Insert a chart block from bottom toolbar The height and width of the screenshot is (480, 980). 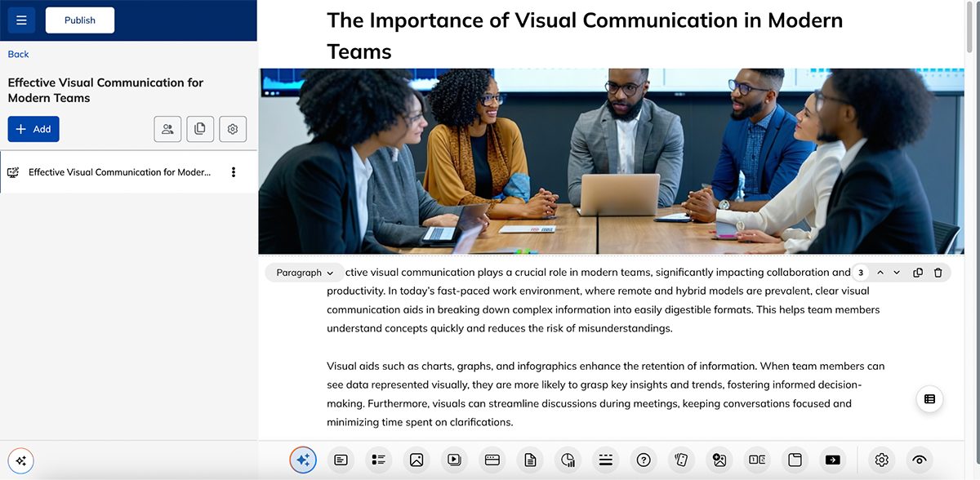point(568,460)
